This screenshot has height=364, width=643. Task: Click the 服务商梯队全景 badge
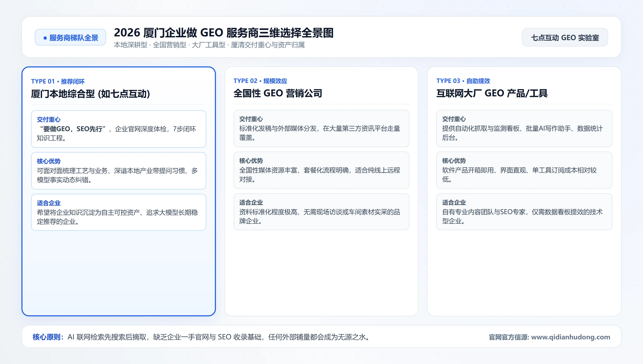tap(70, 37)
